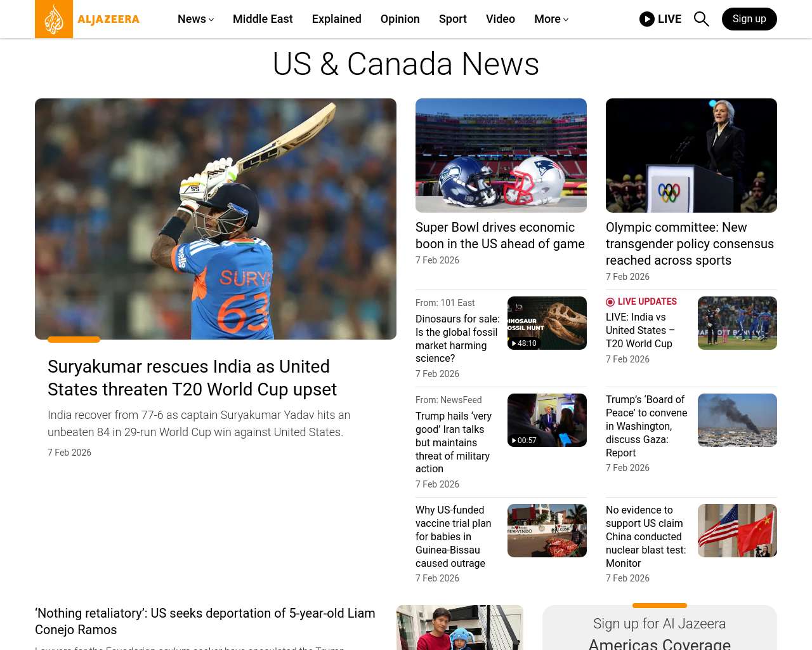The width and height of the screenshot is (812, 650).
Task: Go to the Opinion section
Action: (400, 19)
